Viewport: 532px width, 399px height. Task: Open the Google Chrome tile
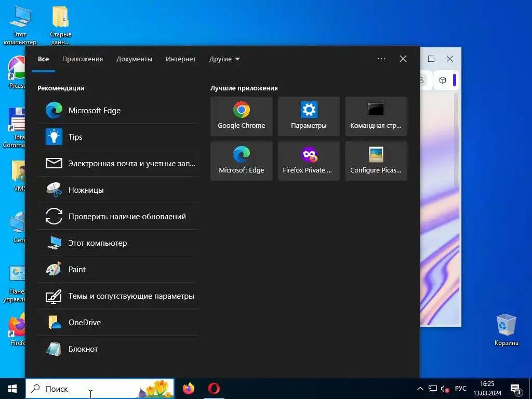pyautogui.click(x=241, y=116)
